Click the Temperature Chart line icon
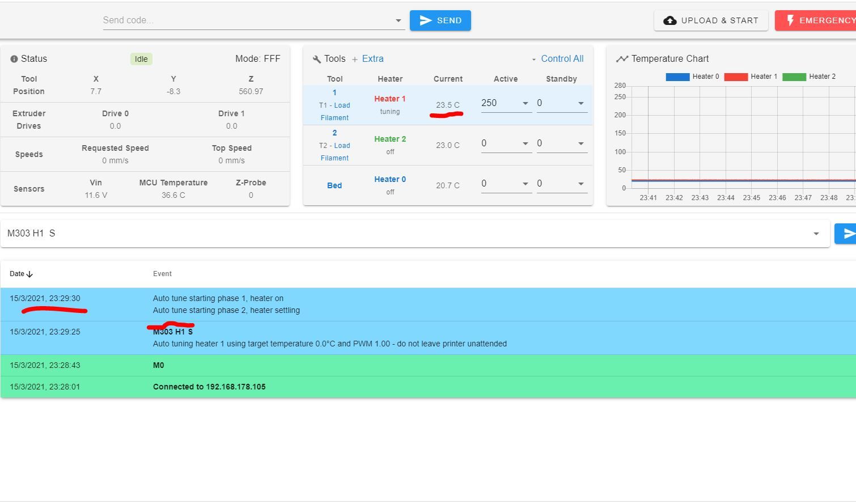 tap(622, 59)
